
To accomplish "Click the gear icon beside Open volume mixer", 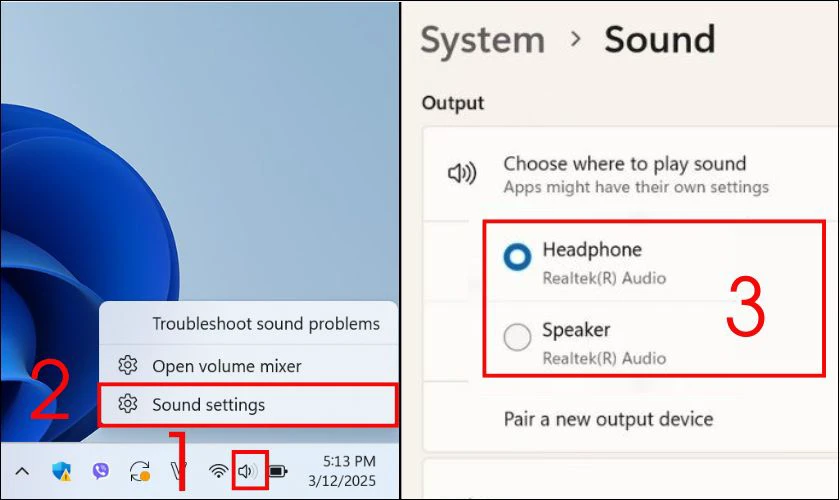I will (x=128, y=365).
